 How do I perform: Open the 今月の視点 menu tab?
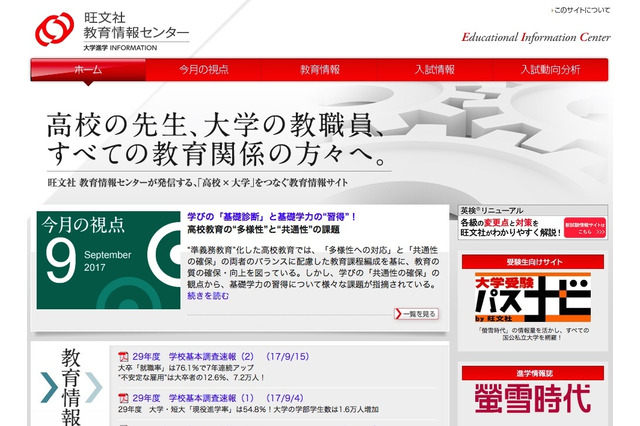pyautogui.click(x=204, y=70)
